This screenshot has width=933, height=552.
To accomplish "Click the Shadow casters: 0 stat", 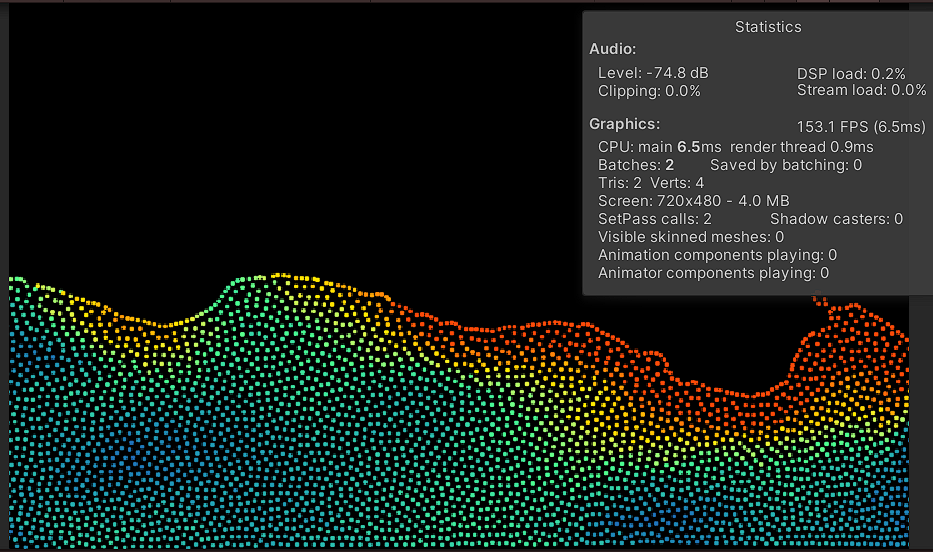I will coord(836,219).
